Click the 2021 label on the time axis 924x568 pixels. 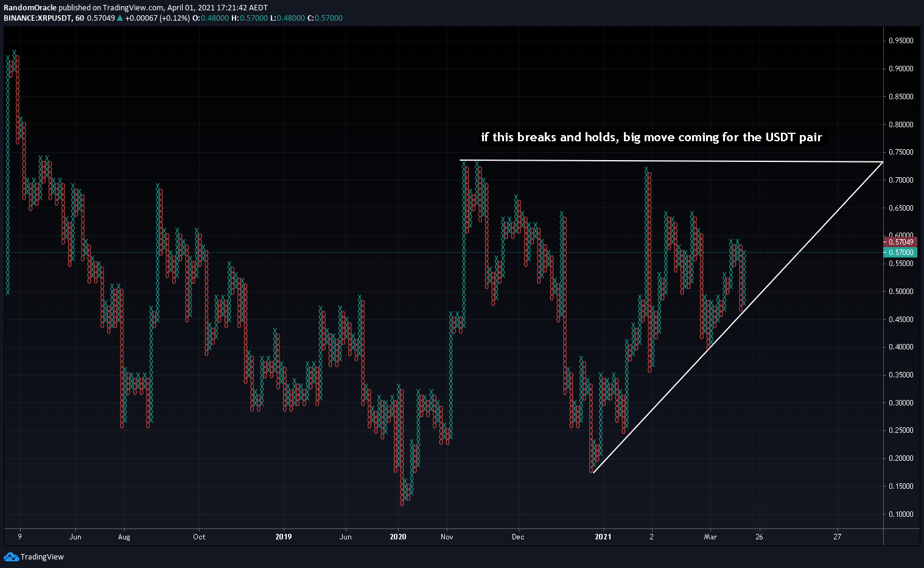(x=603, y=537)
